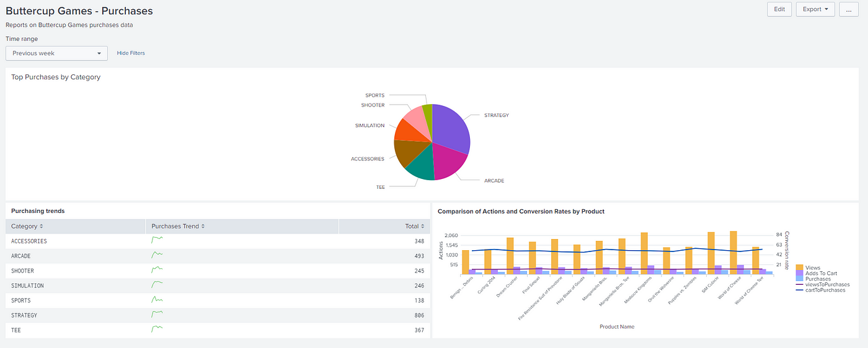Click the Purchasing trends panel title
The image size is (868, 348).
tap(38, 211)
